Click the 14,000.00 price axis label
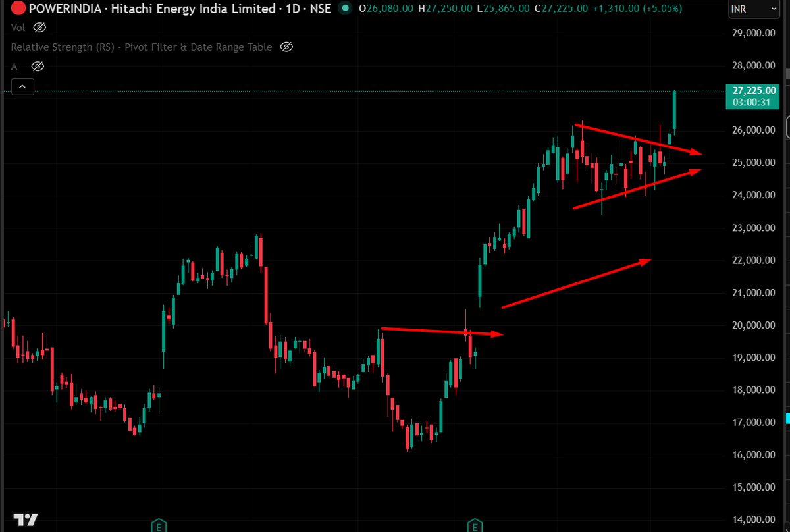The height and width of the screenshot is (532, 790). click(754, 520)
